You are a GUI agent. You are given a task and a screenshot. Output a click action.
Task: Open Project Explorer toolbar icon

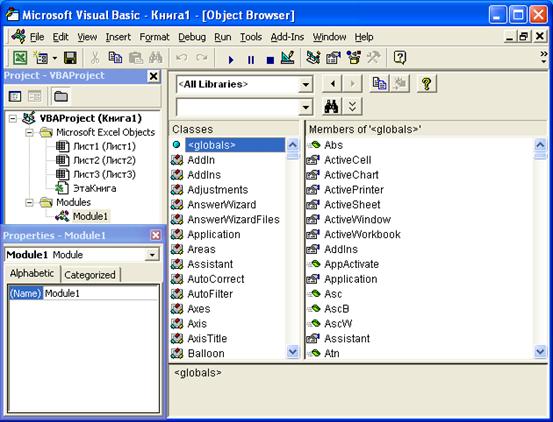pos(313,57)
